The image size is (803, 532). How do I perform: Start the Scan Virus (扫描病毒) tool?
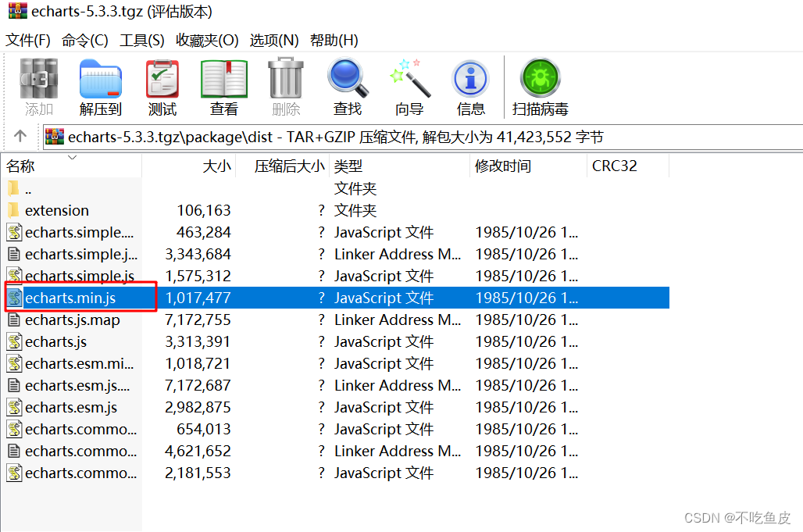point(540,77)
